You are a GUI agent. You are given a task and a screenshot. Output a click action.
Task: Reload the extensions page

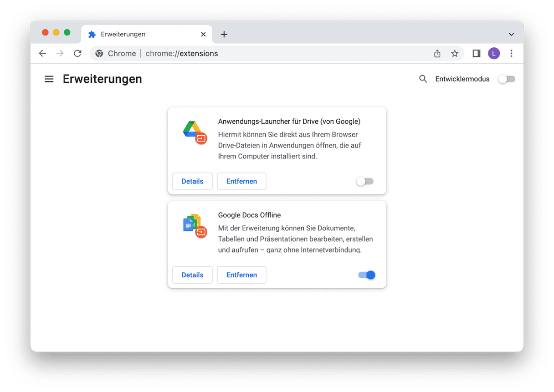77,53
